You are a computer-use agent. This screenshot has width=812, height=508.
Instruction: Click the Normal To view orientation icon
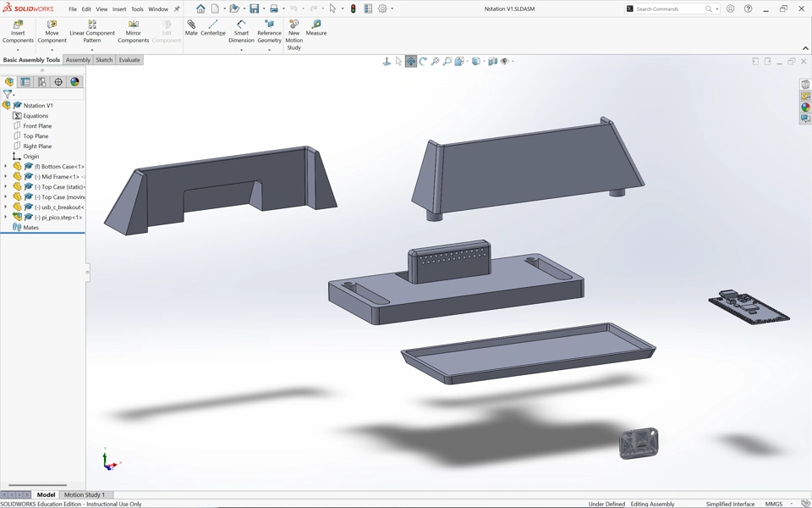(387, 61)
